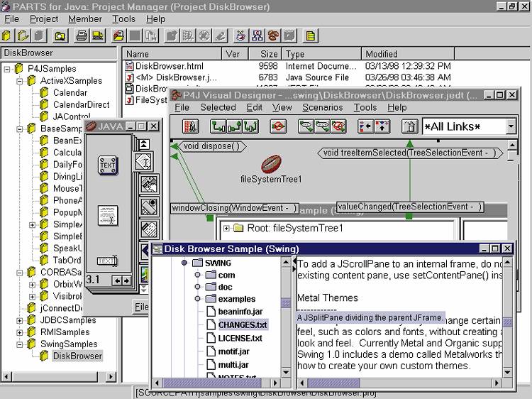Open Visual Designer Selected menu

(x=218, y=107)
